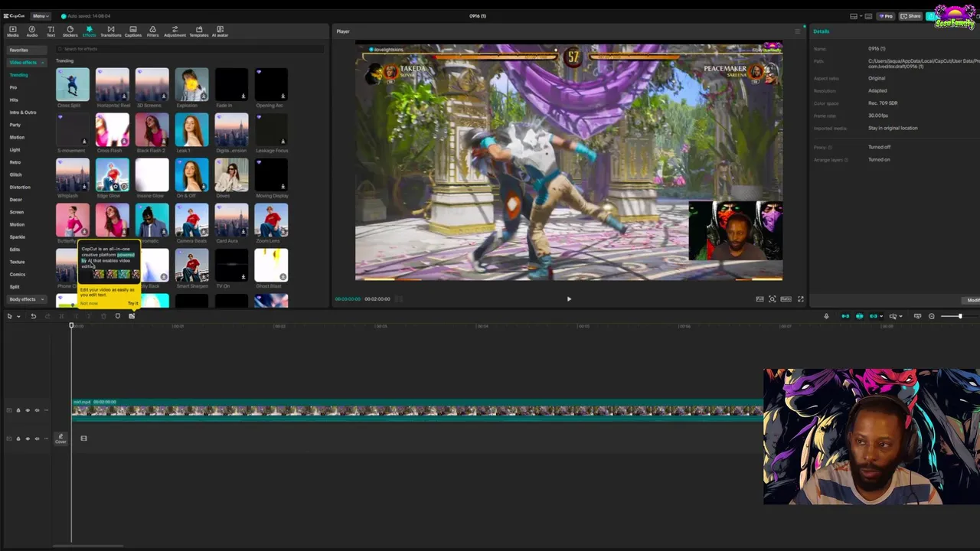
Task: Open dropdown arrow beside linkage icon
Action: tap(881, 316)
